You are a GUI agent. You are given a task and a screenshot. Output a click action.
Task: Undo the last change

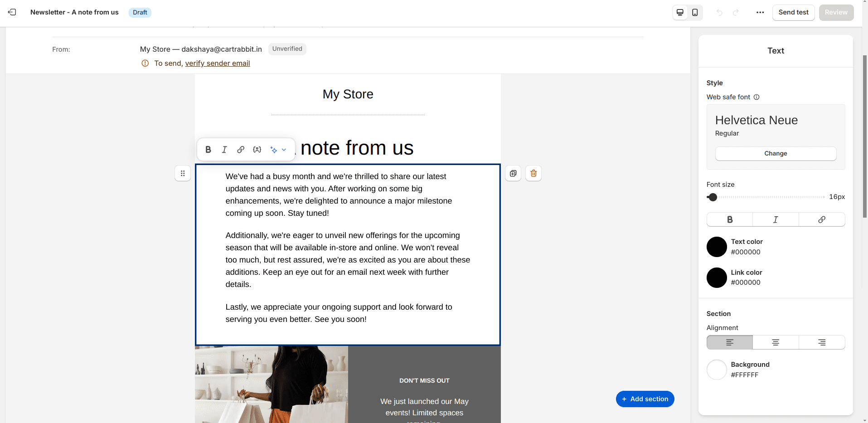(x=719, y=12)
